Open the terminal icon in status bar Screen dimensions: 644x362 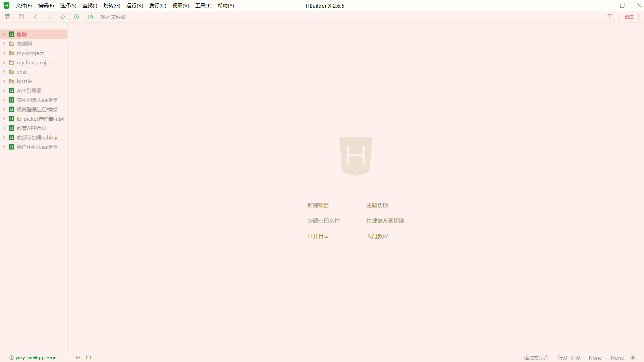89,358
